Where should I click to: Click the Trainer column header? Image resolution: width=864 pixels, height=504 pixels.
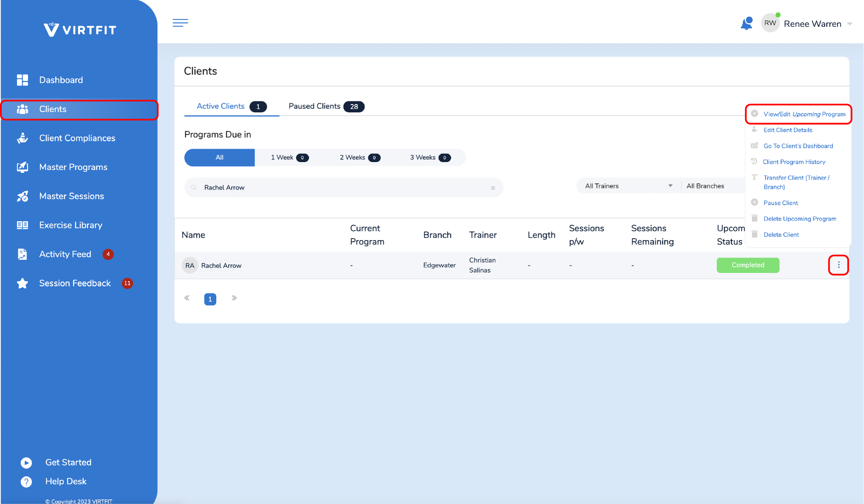(483, 235)
